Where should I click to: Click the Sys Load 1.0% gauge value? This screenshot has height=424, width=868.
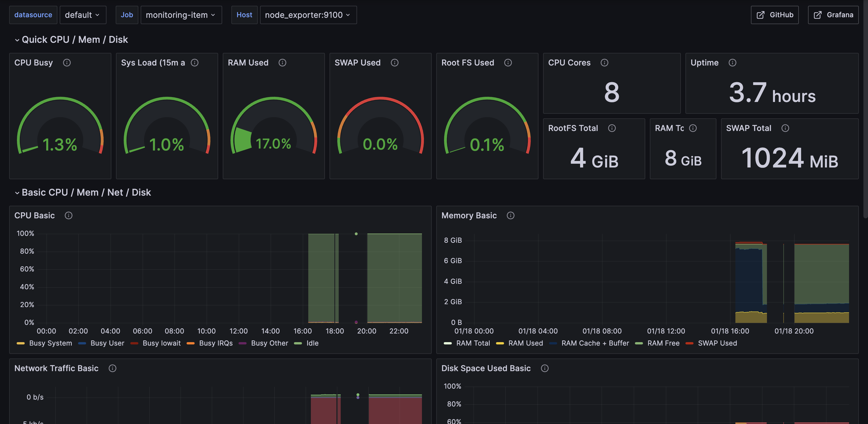(x=166, y=145)
